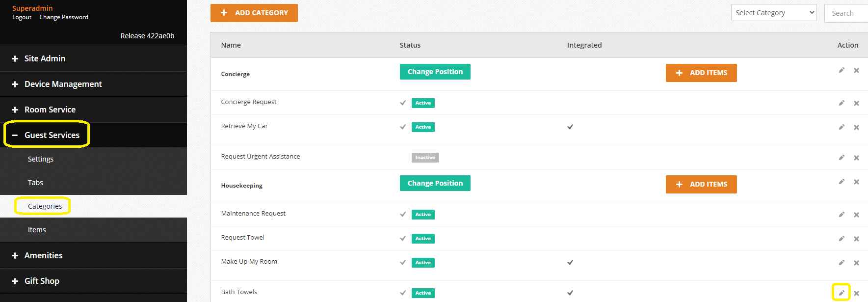Expand the Site Admin menu section
Viewport: 868px width, 302px height.
pos(45,58)
